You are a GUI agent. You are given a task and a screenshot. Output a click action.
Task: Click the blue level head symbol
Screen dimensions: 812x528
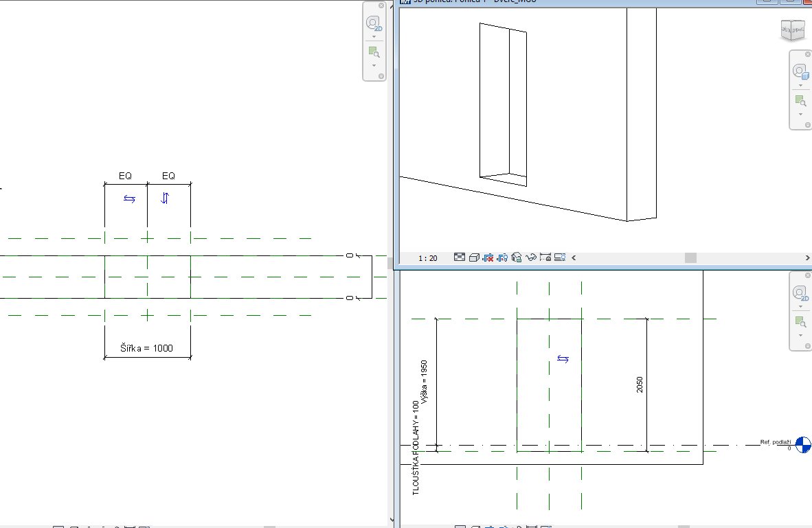(x=802, y=445)
